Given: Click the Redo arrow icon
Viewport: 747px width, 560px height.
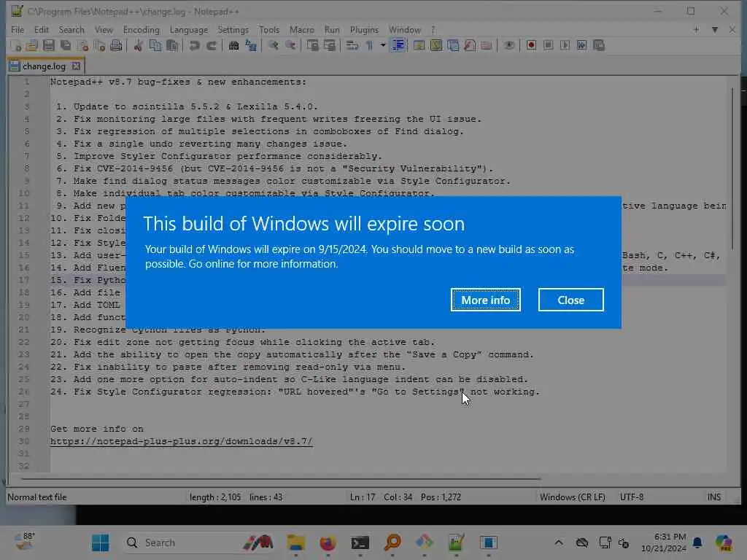Looking at the screenshot, I should click(212, 46).
